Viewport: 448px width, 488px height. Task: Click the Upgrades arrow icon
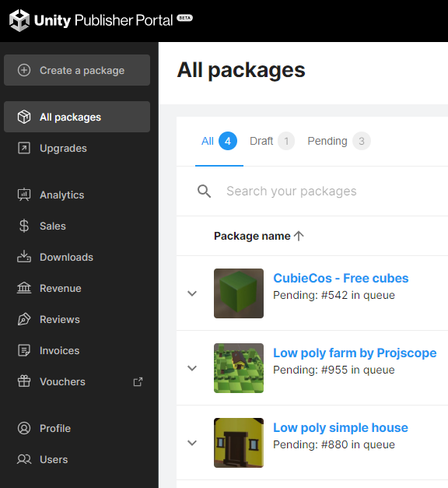point(24,148)
